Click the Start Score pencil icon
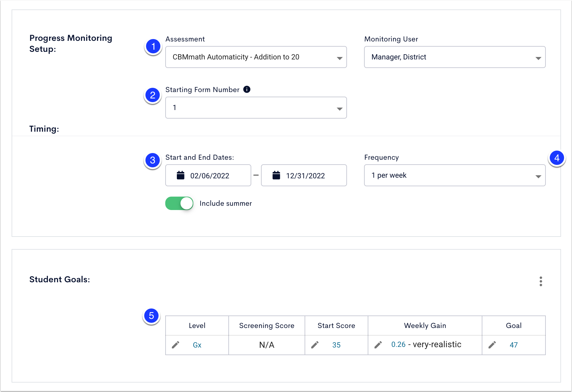Screen dimensions: 572x392 point(315,345)
